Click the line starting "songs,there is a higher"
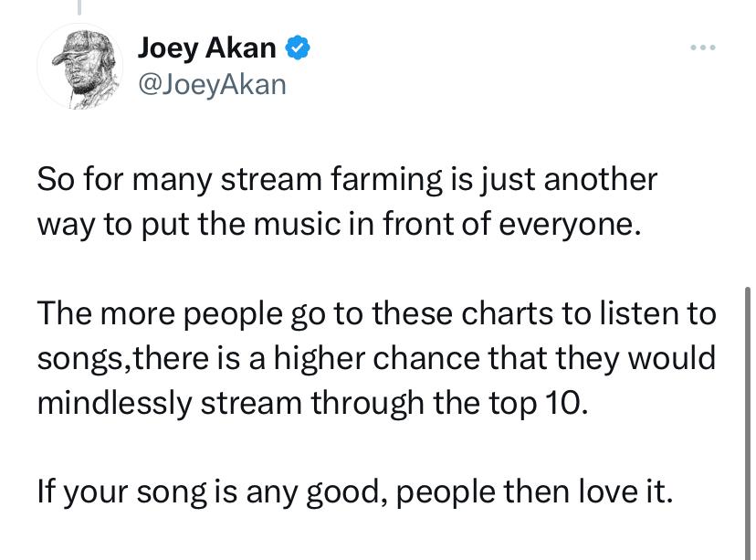This screenshot has width=756, height=560. point(376,359)
